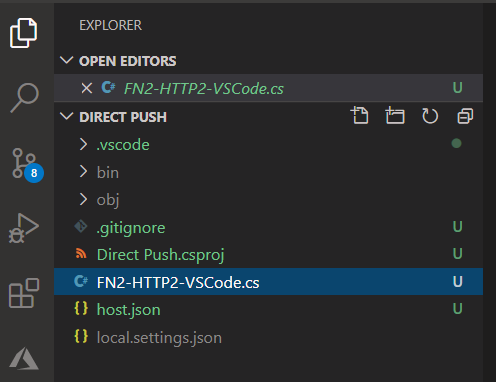Screen dimensions: 496x382
Task: Click the U status beside Direct Push.csproj
Action: (x=457, y=254)
